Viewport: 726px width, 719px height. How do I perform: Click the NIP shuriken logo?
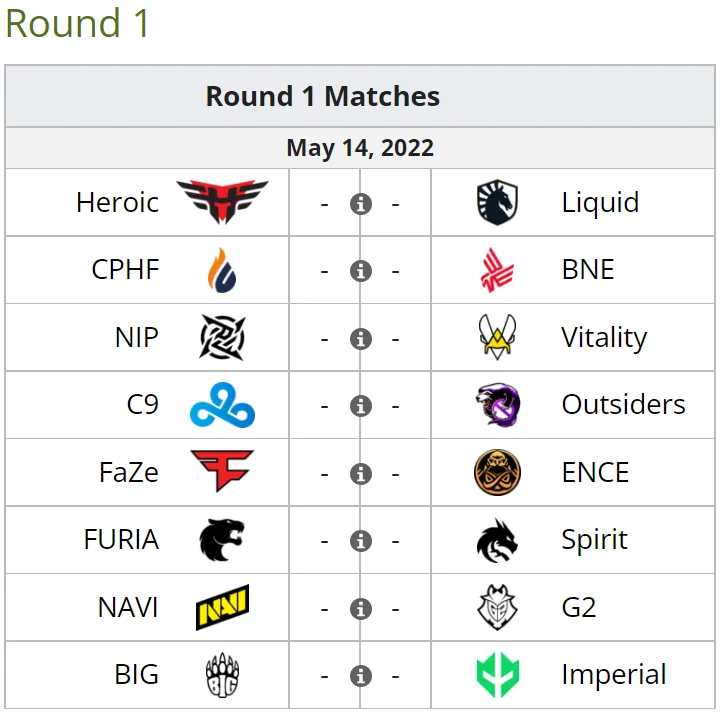tap(222, 338)
